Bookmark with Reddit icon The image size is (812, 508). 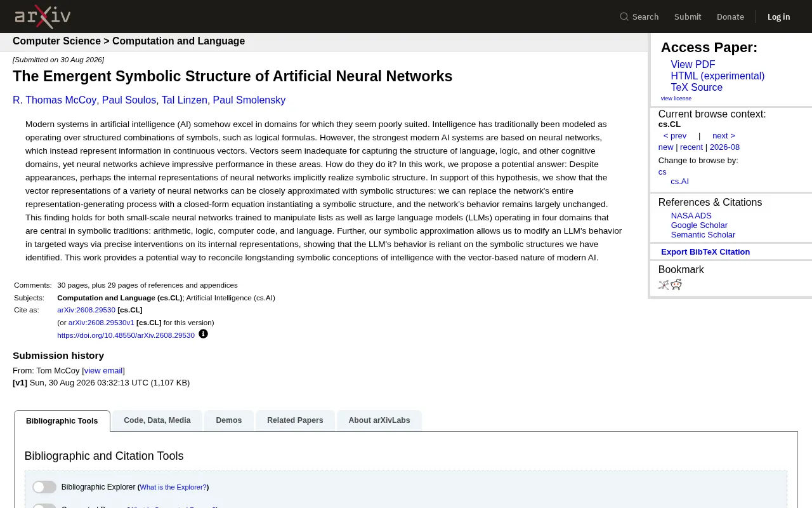676,284
